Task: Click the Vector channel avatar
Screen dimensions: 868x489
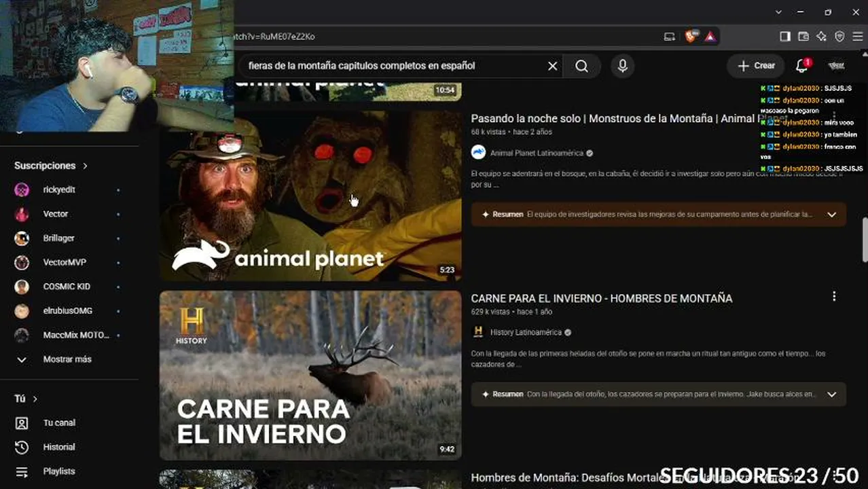Action: (x=22, y=214)
